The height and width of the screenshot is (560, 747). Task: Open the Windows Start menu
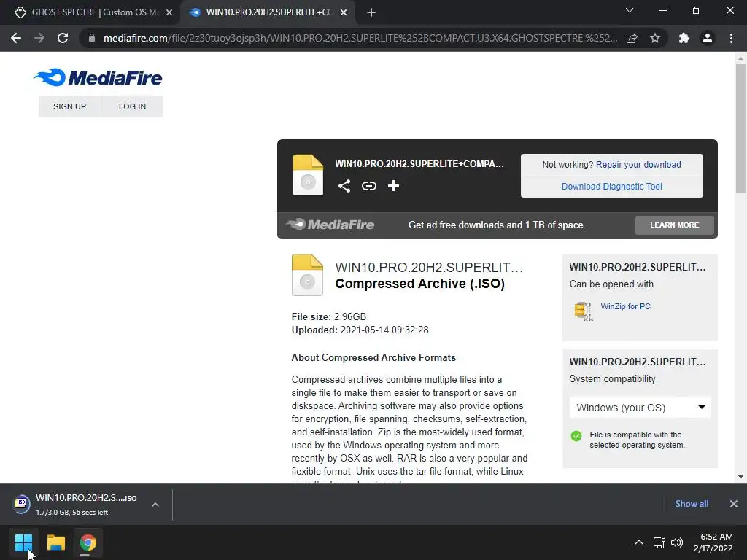coord(23,542)
